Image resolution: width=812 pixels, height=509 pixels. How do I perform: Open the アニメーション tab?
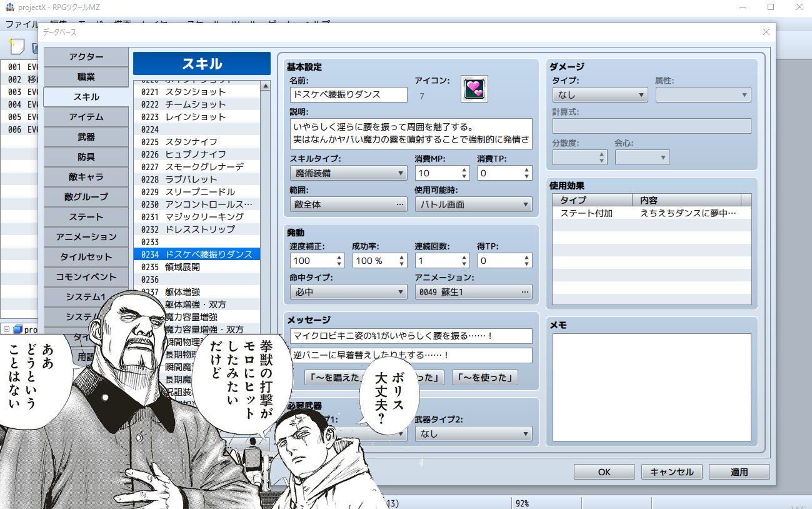[x=86, y=236]
